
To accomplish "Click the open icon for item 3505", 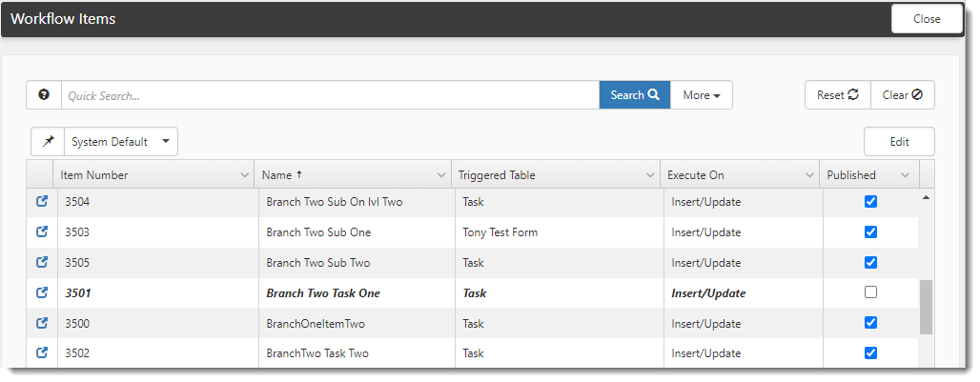I will [42, 263].
